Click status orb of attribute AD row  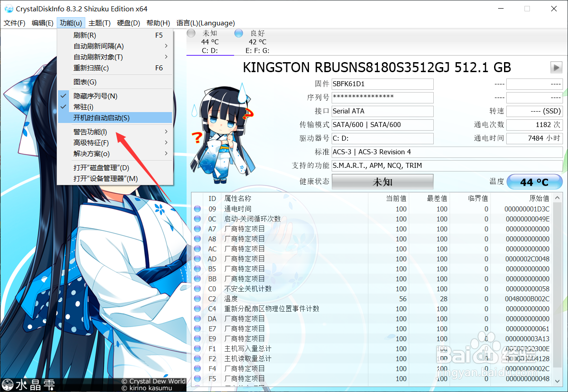197,259
